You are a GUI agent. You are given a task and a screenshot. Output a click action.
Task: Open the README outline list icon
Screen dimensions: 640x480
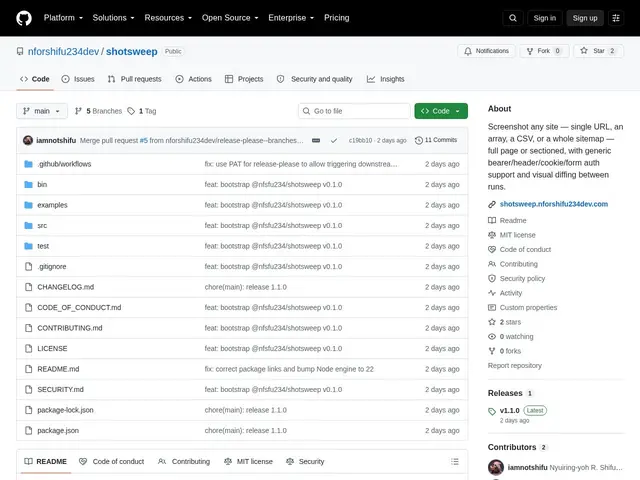click(455, 461)
